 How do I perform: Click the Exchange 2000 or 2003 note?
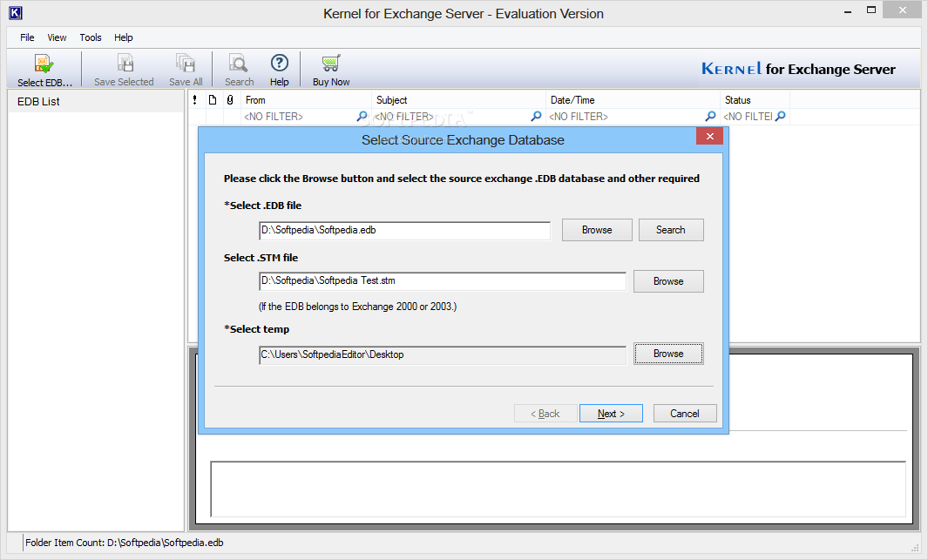357,307
